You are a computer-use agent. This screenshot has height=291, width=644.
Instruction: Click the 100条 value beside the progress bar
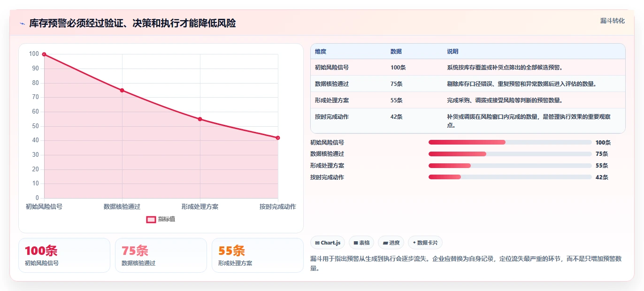click(x=603, y=143)
